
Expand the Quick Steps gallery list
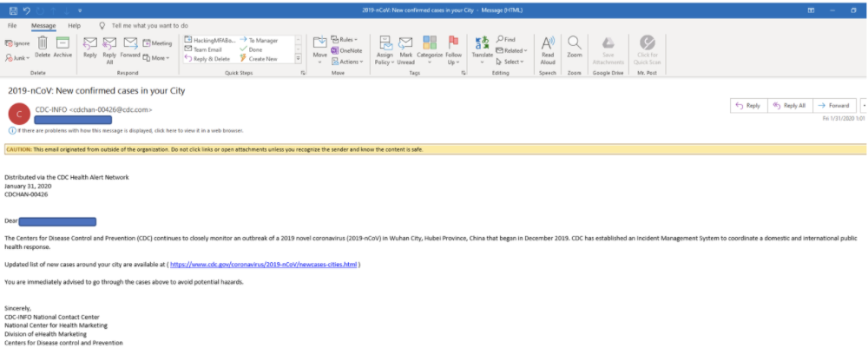(x=299, y=60)
